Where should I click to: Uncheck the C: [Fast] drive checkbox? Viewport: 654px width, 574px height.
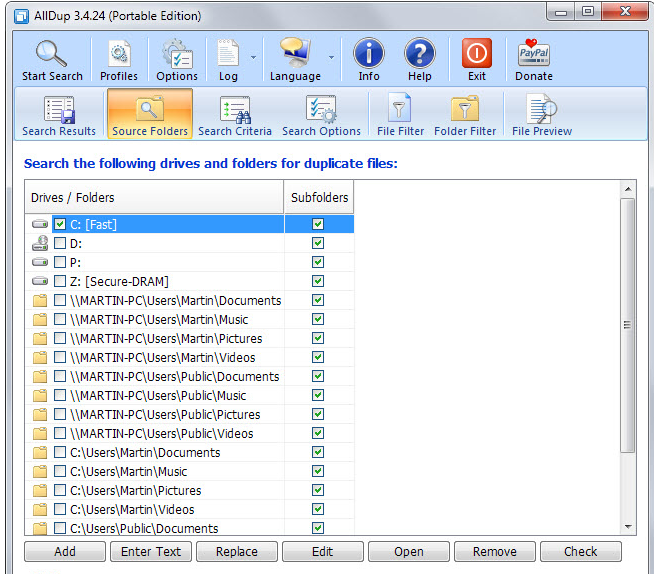pos(60,225)
